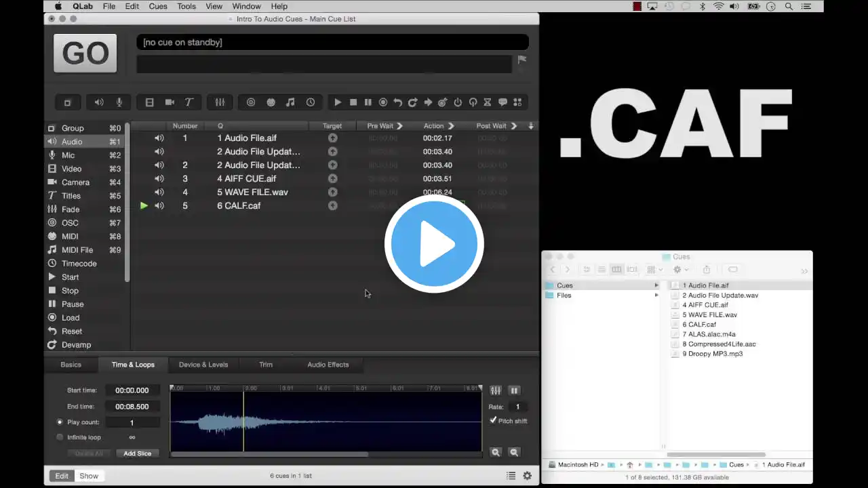The width and height of the screenshot is (868, 488).
Task: Click the Stop cue toolbar icon
Action: pyautogui.click(x=353, y=102)
